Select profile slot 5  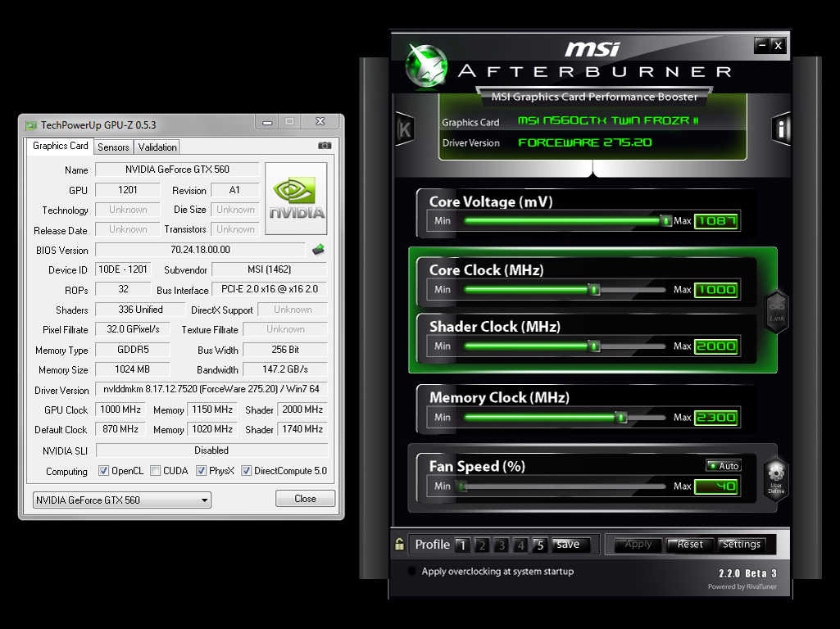(x=540, y=545)
